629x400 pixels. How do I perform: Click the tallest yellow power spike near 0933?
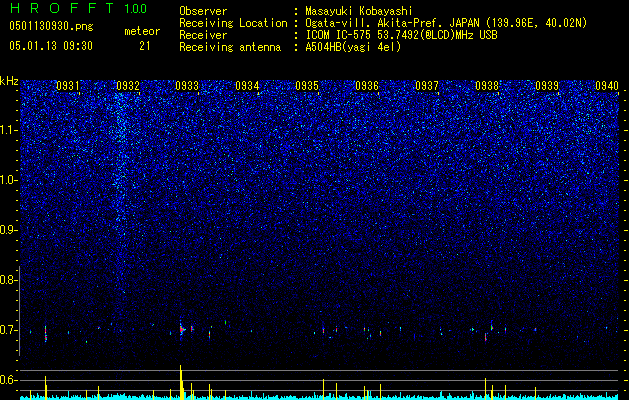click(181, 382)
